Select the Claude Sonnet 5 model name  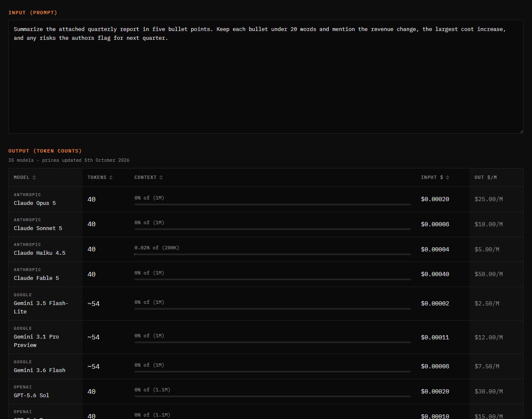38,228
